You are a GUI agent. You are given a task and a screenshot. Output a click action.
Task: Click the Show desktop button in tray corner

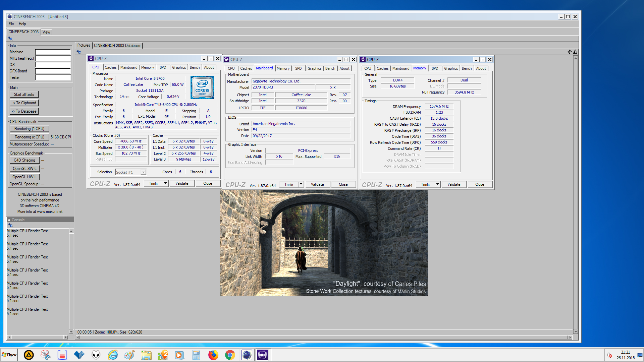click(x=640, y=355)
